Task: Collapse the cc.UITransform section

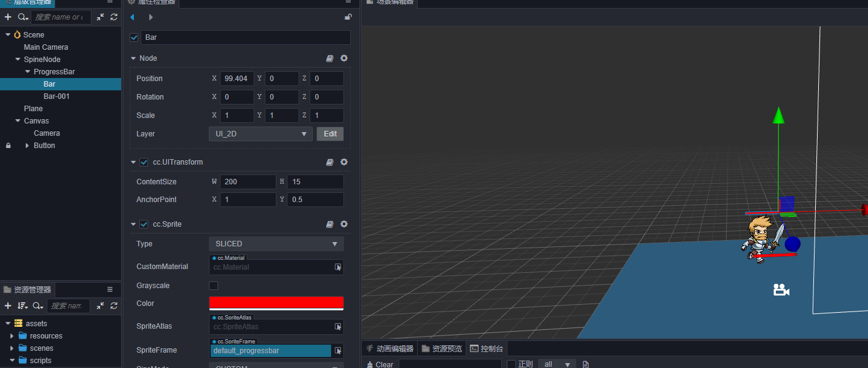Action: (x=133, y=162)
